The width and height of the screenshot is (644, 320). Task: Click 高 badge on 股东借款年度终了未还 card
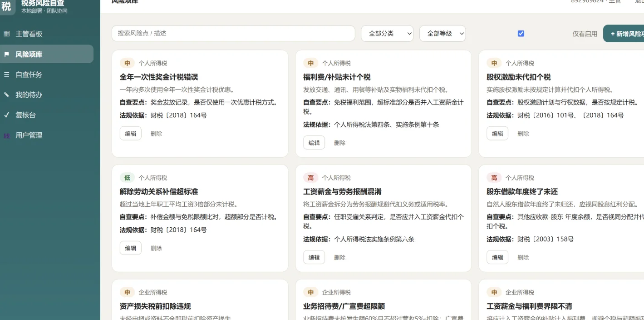point(494,178)
